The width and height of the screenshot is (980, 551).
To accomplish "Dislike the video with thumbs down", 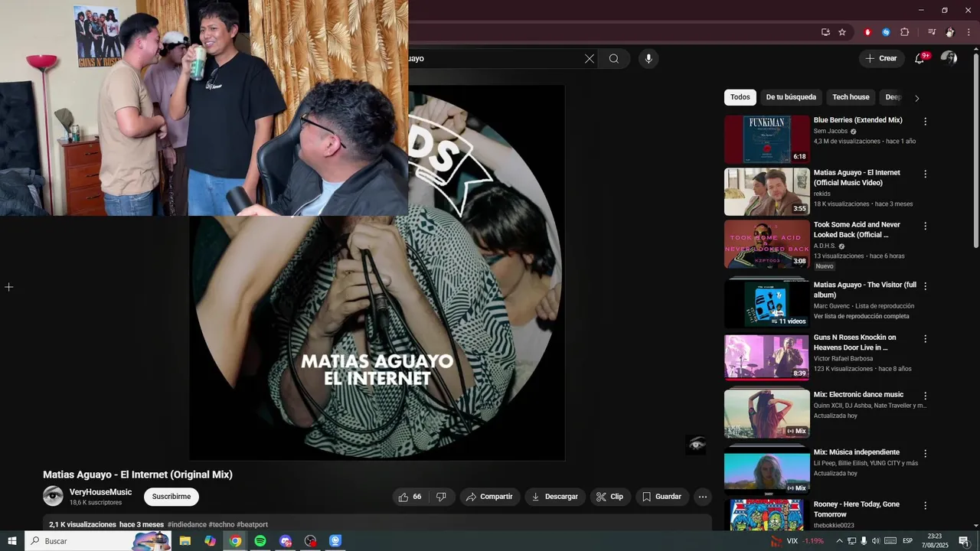I will [441, 497].
